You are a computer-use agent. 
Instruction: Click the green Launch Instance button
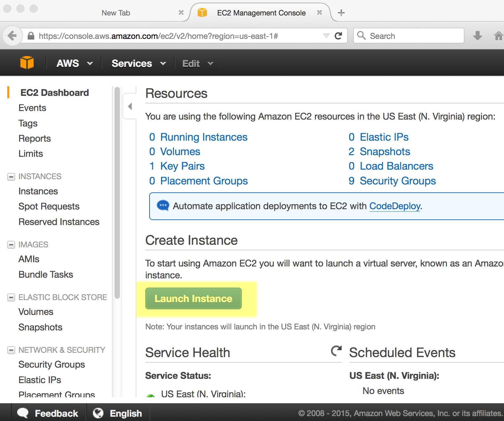coord(193,298)
